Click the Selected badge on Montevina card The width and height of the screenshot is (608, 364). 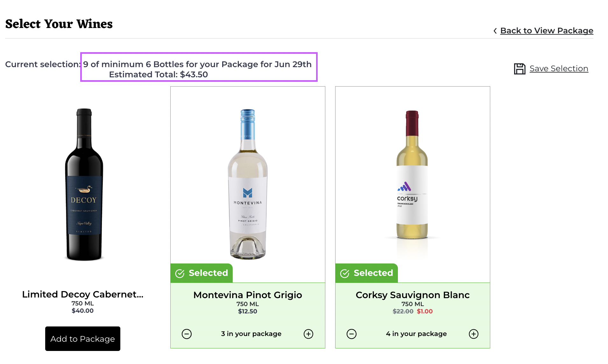[208, 273]
